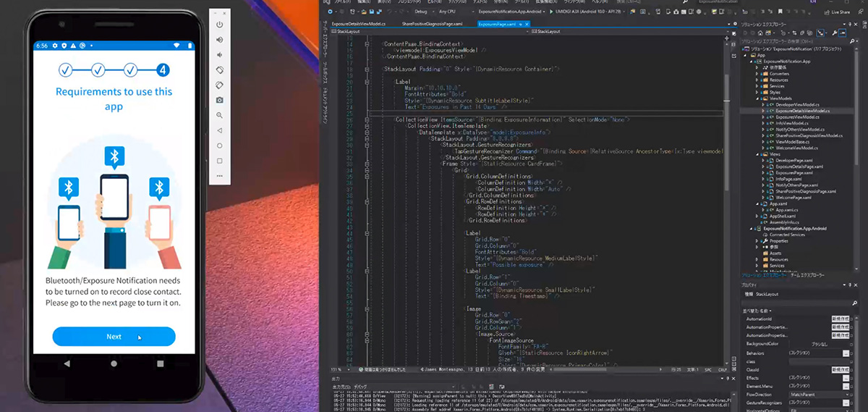Expand App.xaml node in Solution Explorer

tap(756, 203)
